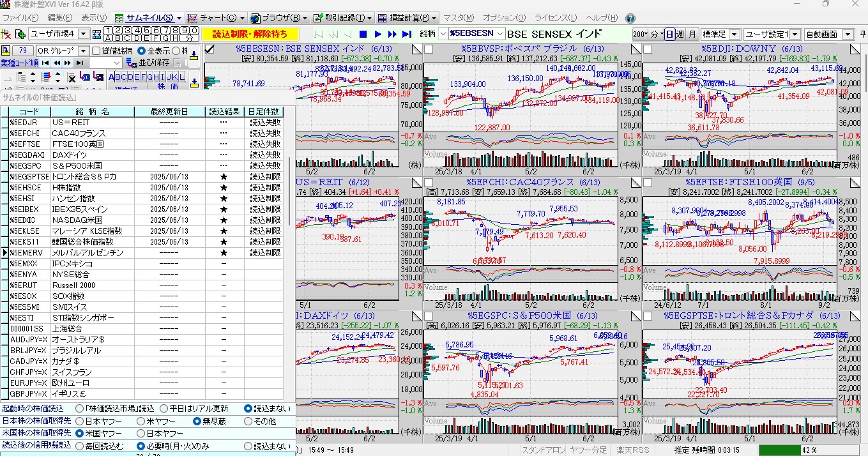This screenshot has height=456, width=868.
Task: Click the rewind icon beside 業種コード順
Action: (57, 63)
